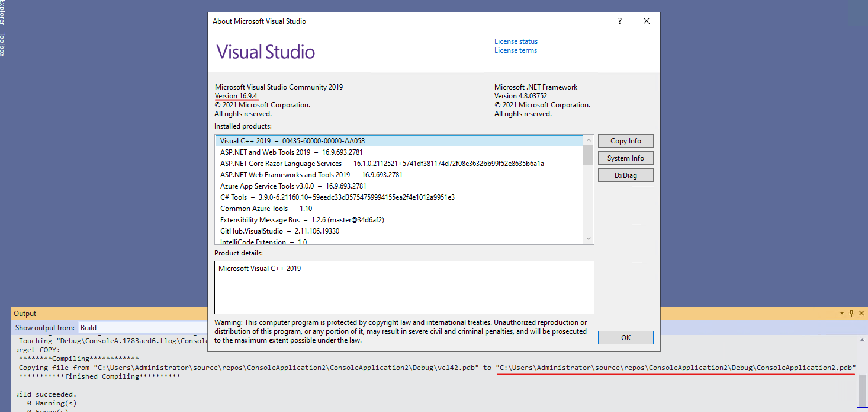868x412 pixels.
Task: Click OK to close the About dialog
Action: (x=626, y=337)
